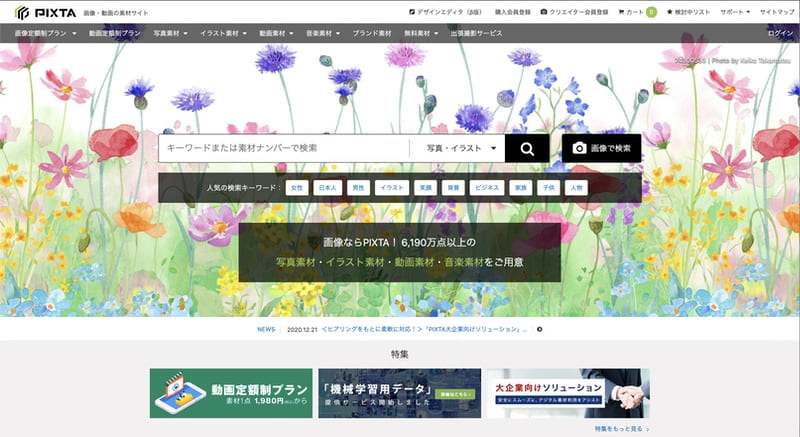Click the magnifier search button
Screen dimensions: 800x437
[527, 148]
